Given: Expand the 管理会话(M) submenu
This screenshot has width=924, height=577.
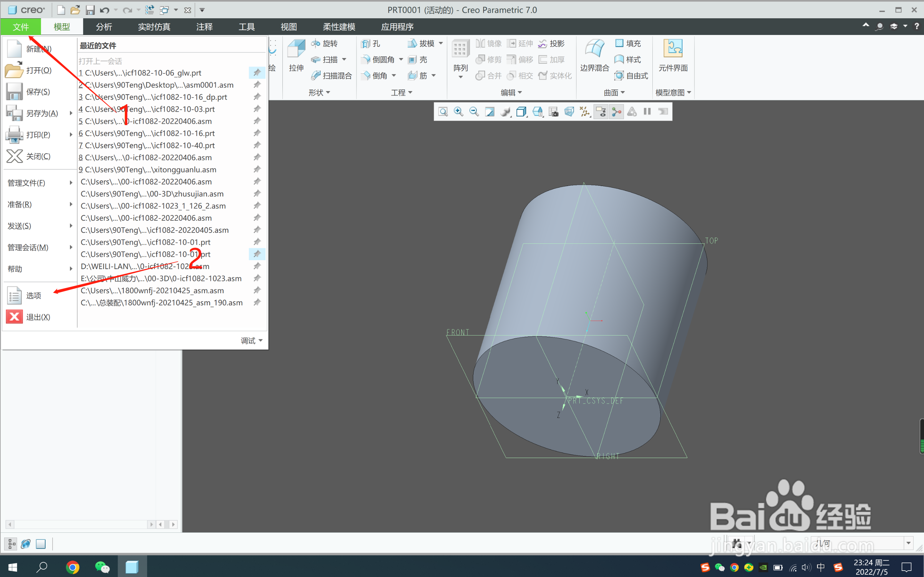Looking at the screenshot, I should pyautogui.click(x=40, y=247).
